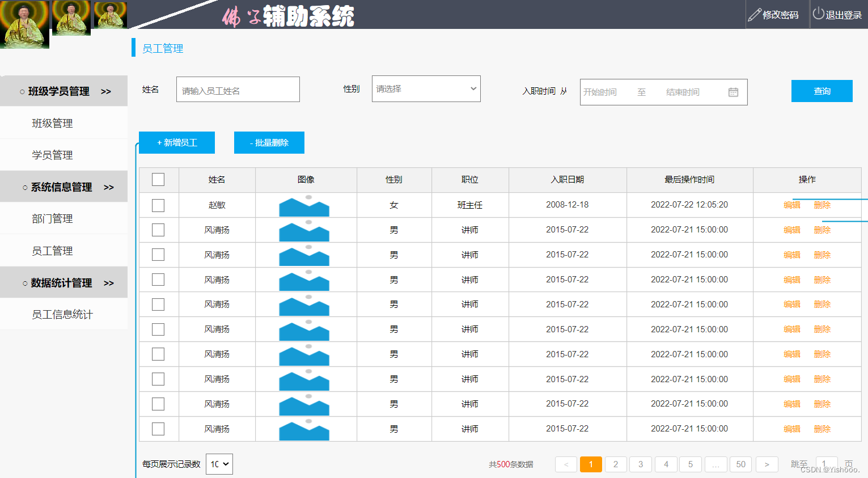Click the previous page arrow button

(566, 464)
